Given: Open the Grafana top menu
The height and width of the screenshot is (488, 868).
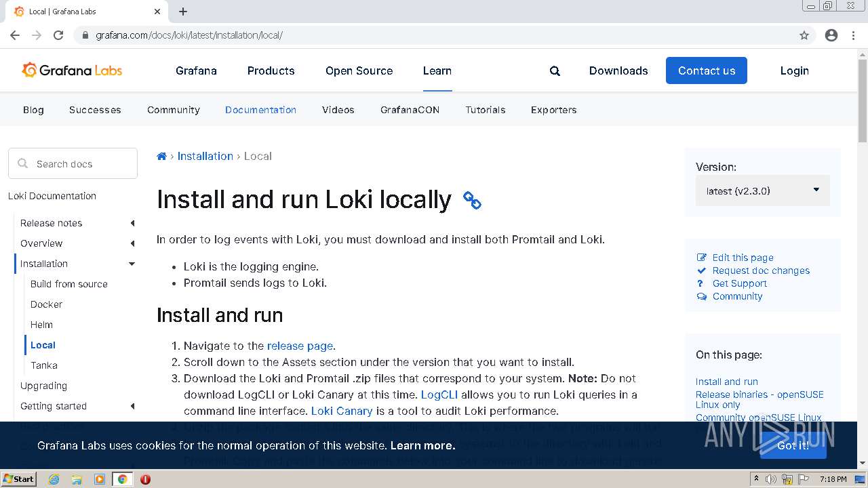Looking at the screenshot, I should pyautogui.click(x=196, y=70).
